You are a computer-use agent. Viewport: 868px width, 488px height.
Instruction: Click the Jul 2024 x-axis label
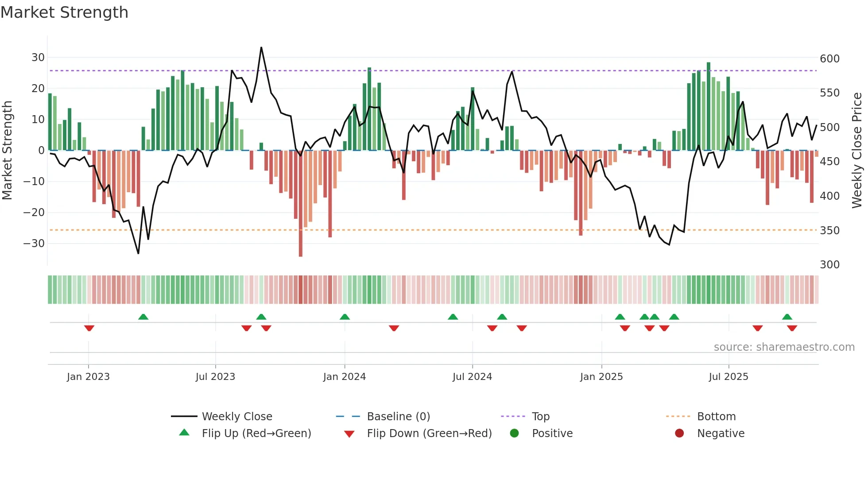(472, 376)
